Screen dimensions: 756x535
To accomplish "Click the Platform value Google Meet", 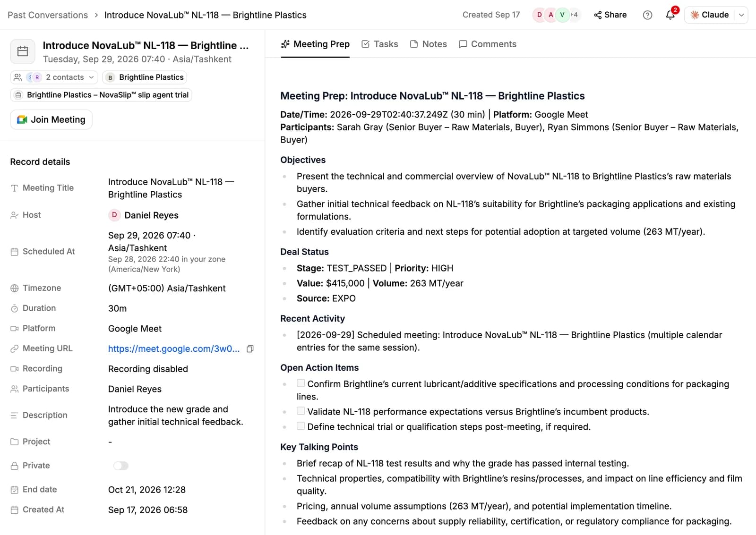I will [135, 329].
